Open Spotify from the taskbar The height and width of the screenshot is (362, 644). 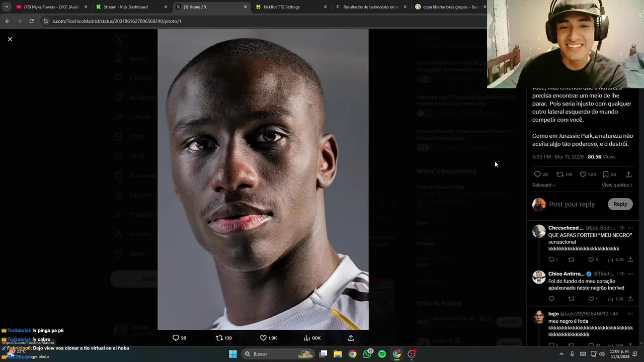click(382, 354)
